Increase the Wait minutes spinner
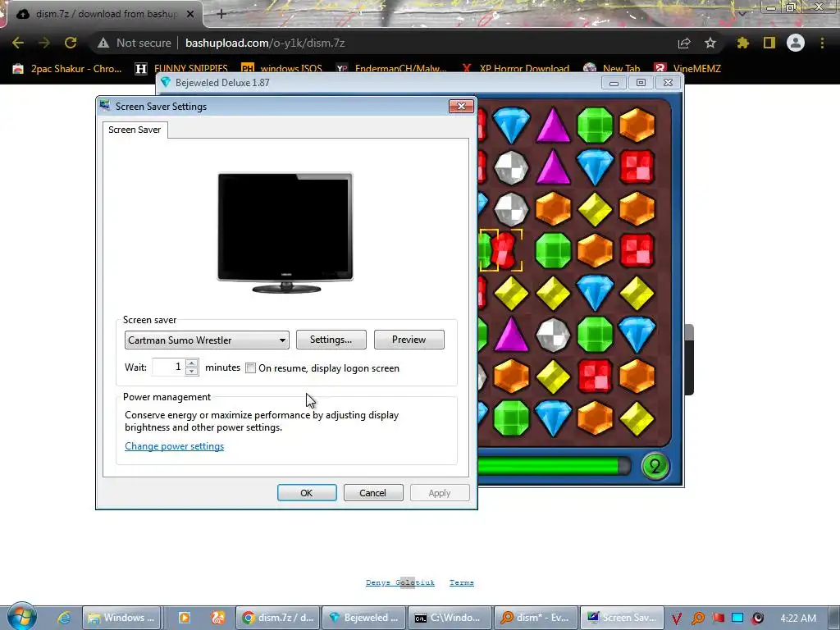Image resolution: width=840 pixels, height=630 pixels. [x=191, y=363]
